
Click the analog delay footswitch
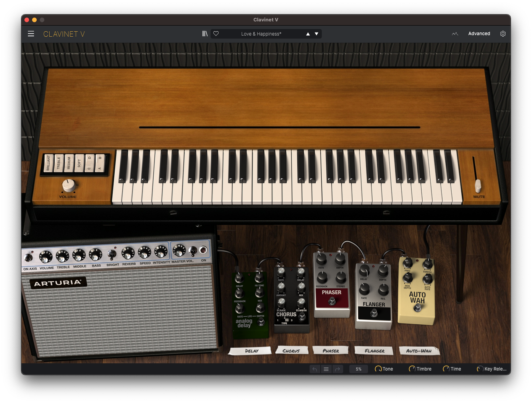(261, 322)
